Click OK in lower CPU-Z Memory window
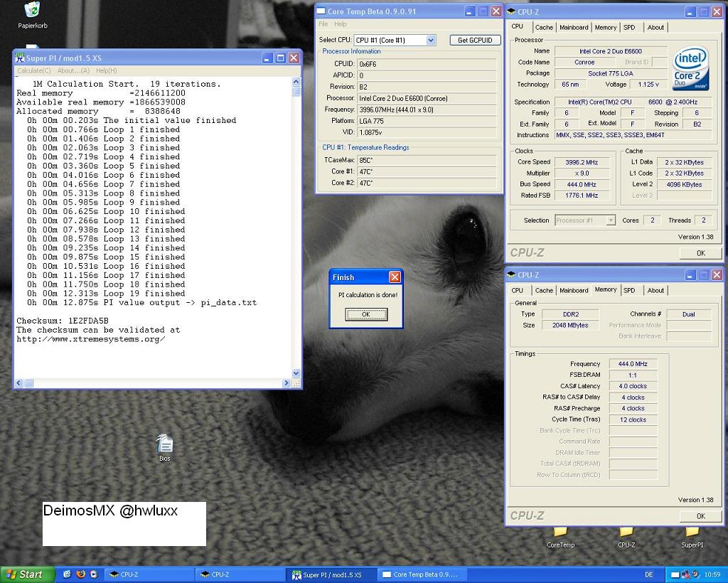The height and width of the screenshot is (583, 728). pyautogui.click(x=700, y=516)
